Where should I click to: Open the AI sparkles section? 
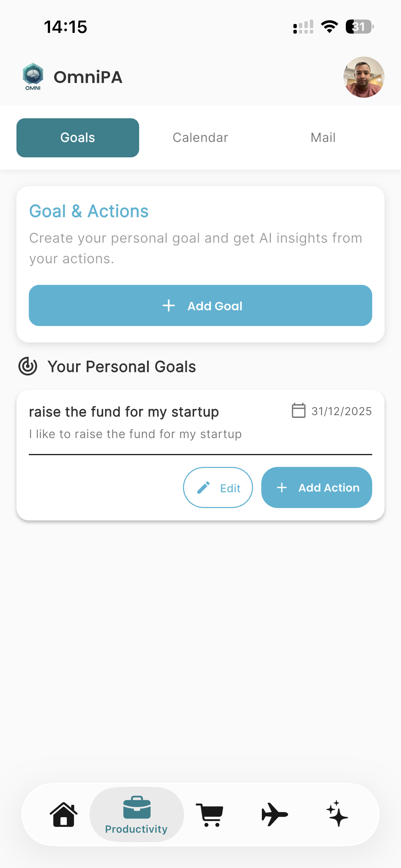coord(337,814)
